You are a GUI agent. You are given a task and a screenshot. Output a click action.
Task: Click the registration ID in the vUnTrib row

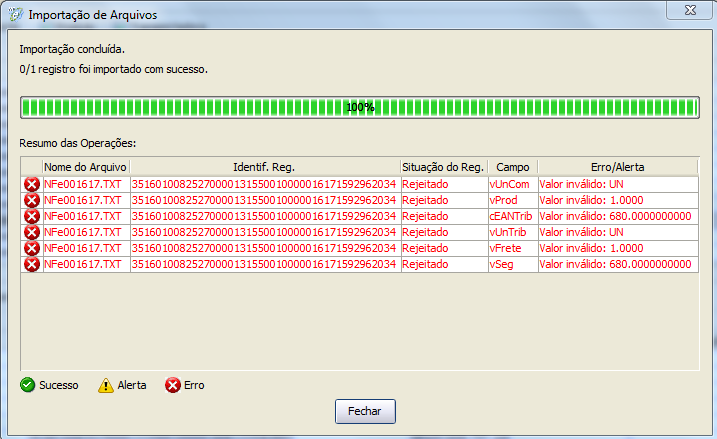tap(264, 232)
